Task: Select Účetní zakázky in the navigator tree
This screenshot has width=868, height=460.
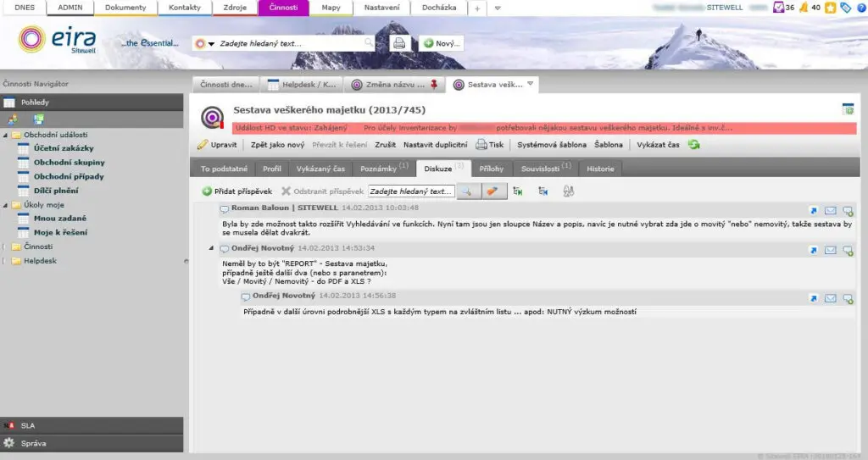Action: [64, 148]
